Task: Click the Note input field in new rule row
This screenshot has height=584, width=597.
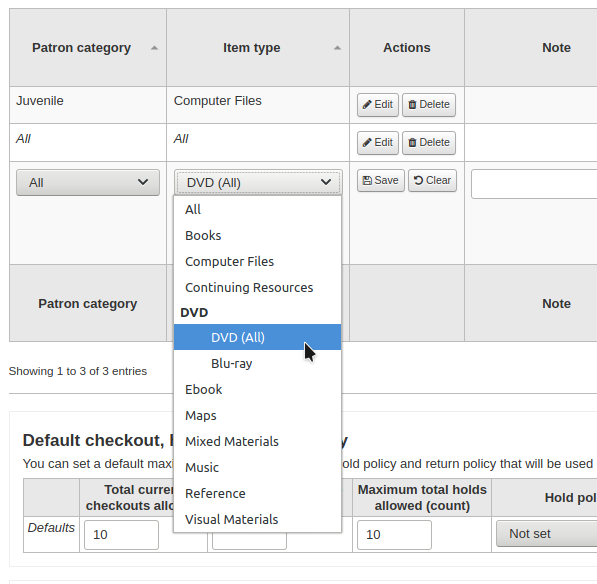Action: (x=534, y=184)
